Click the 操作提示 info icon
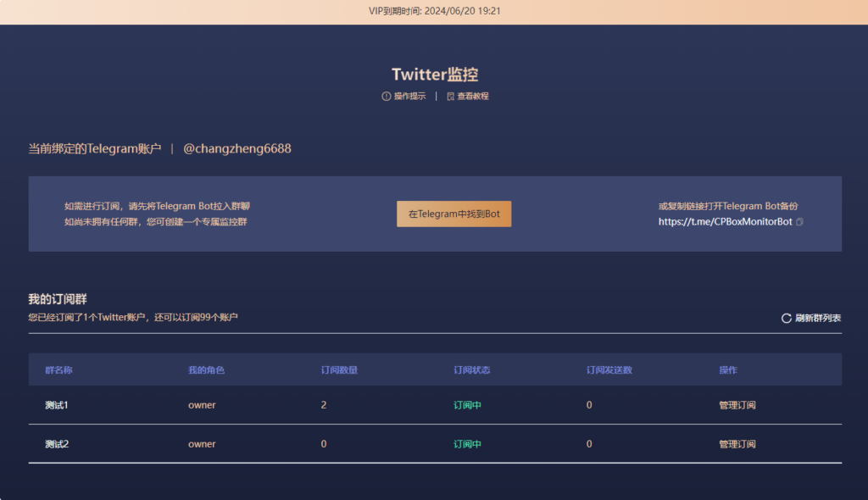 pos(387,97)
